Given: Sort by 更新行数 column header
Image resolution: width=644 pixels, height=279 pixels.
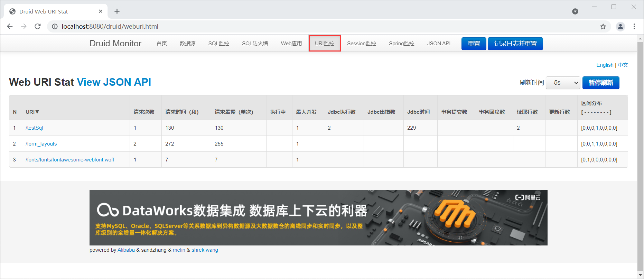Looking at the screenshot, I should pyautogui.click(x=560, y=112).
